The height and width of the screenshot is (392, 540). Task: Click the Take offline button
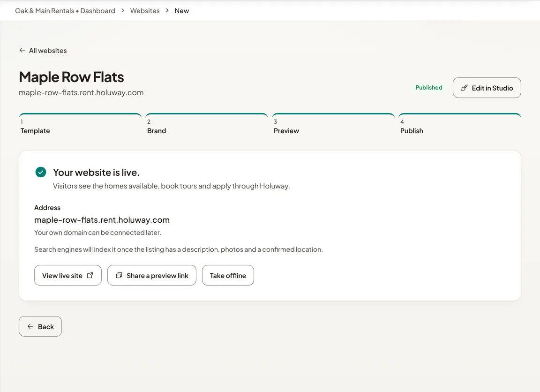[228, 275]
